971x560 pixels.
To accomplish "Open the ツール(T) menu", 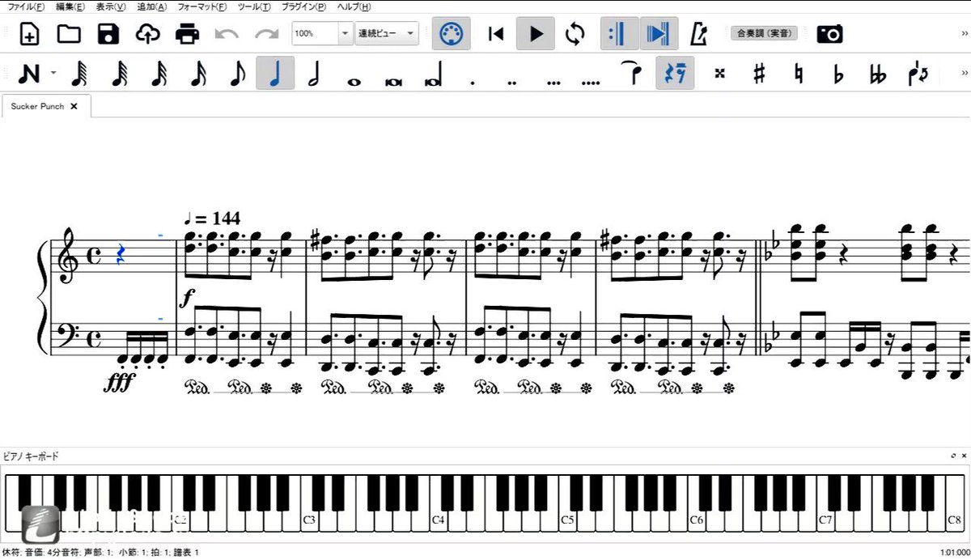I will point(255,6).
